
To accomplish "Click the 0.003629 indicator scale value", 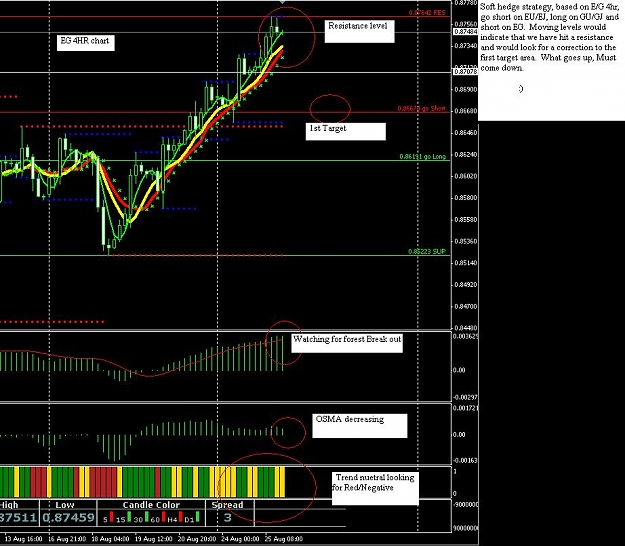I will pos(466,336).
